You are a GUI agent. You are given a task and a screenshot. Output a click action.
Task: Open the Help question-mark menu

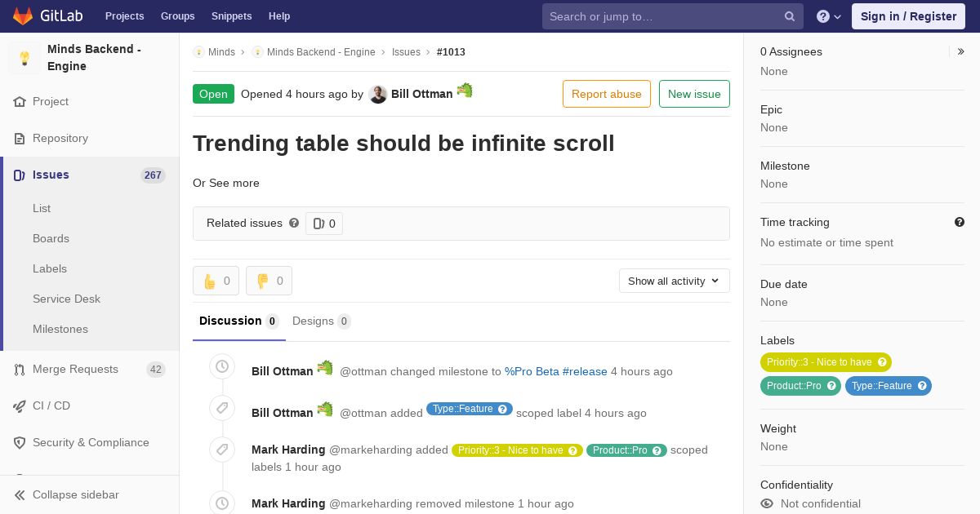pos(829,16)
